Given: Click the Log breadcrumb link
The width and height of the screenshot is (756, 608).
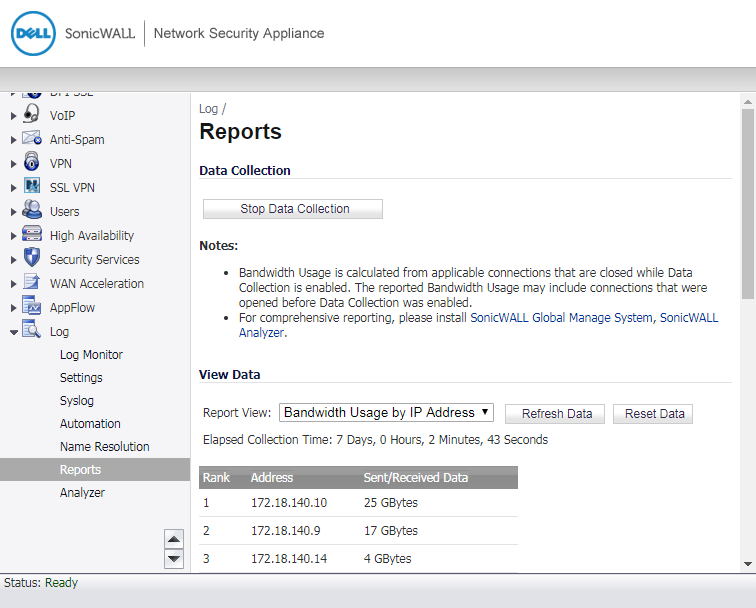Looking at the screenshot, I should point(208,109).
